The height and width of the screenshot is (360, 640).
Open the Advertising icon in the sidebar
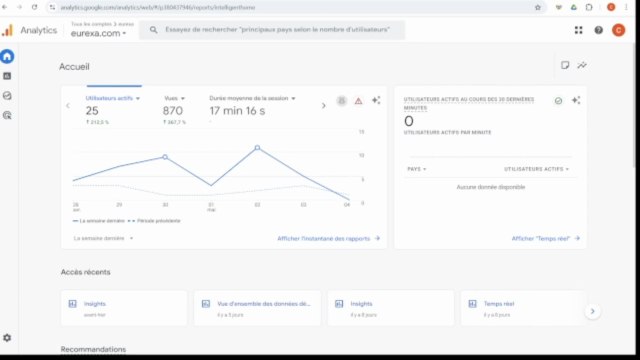[x=7, y=115]
